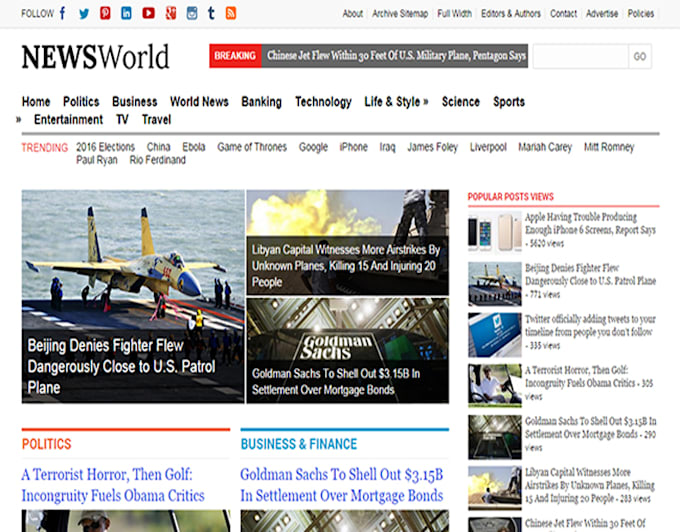680x532 pixels.
Task: Open the Twitter follow icon
Action: (x=84, y=13)
